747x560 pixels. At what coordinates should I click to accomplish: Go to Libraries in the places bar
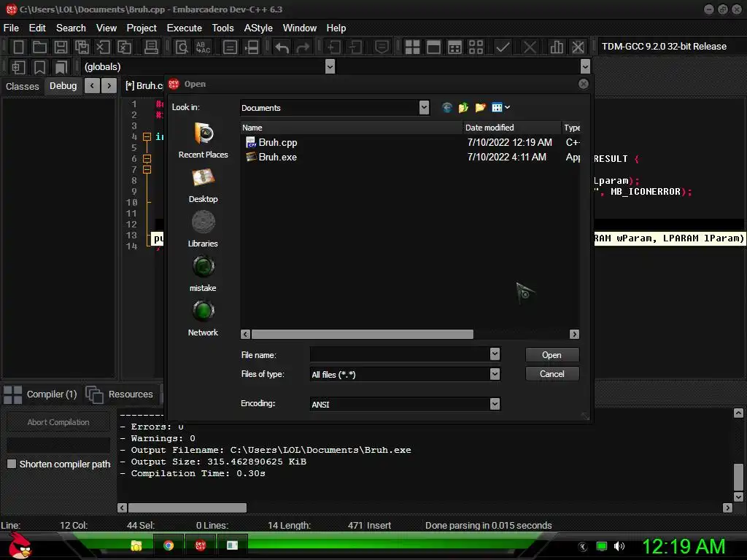click(203, 230)
